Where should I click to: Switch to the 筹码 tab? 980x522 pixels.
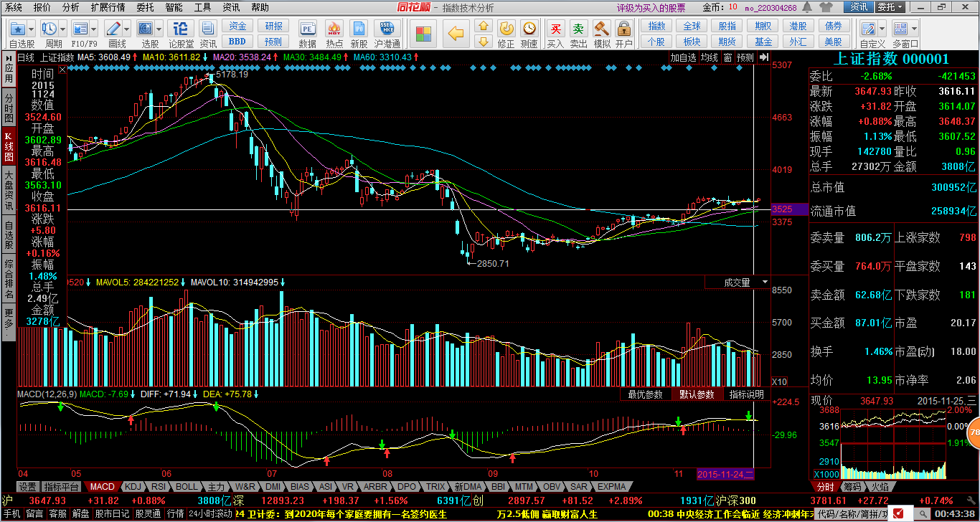click(x=852, y=487)
